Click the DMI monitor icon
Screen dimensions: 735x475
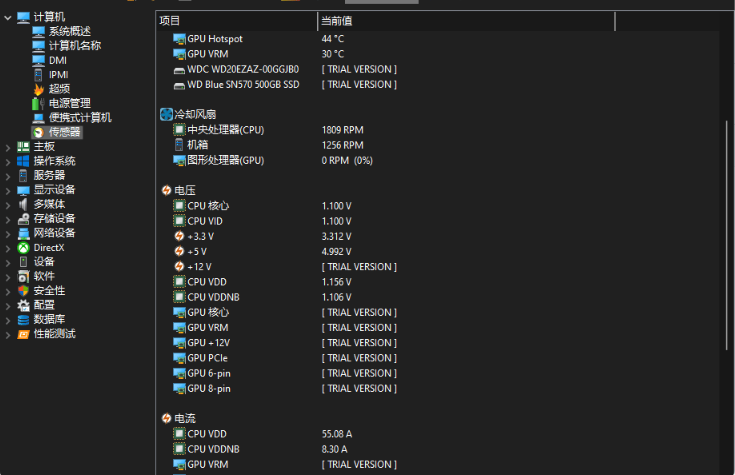(x=38, y=60)
